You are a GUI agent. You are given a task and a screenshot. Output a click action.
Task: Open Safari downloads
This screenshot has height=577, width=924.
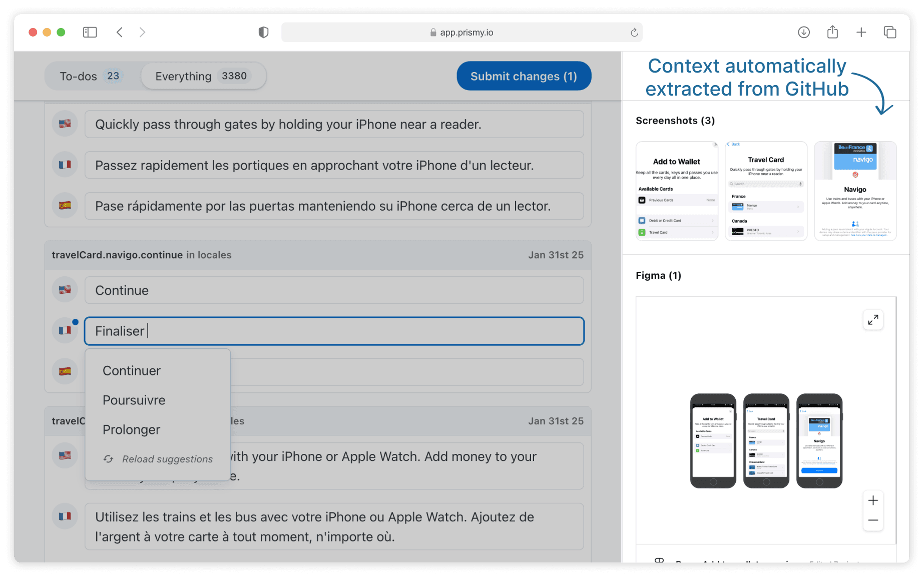(x=804, y=32)
